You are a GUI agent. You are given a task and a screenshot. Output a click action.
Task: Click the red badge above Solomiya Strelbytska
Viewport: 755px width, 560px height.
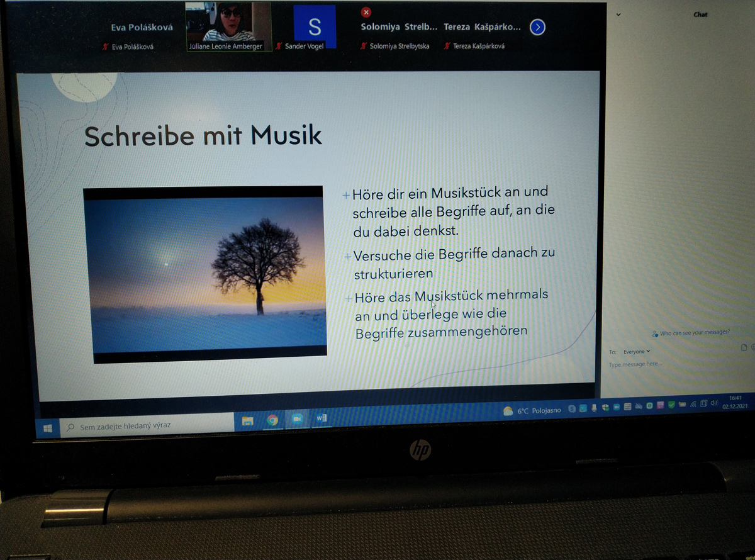(x=366, y=12)
